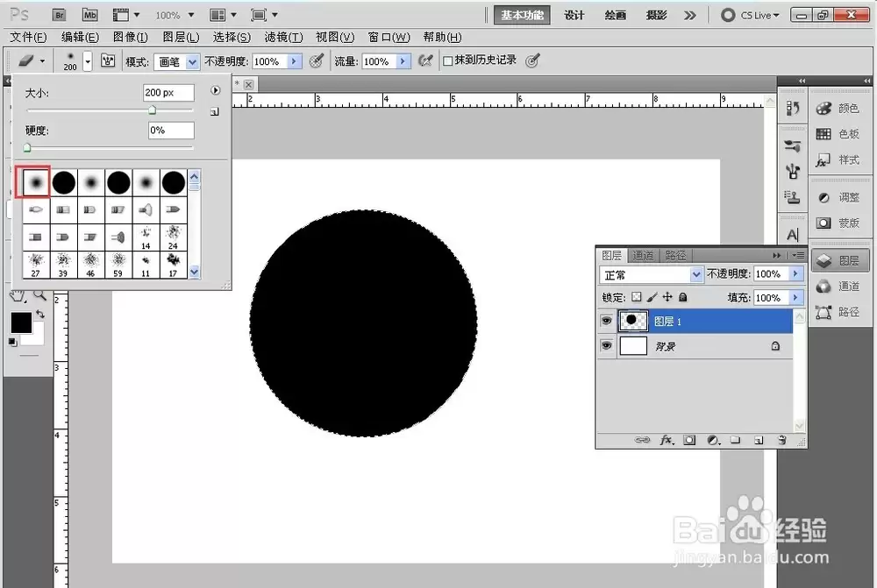
Task: Enable airbrush mode icon next to flow
Action: pos(425,60)
